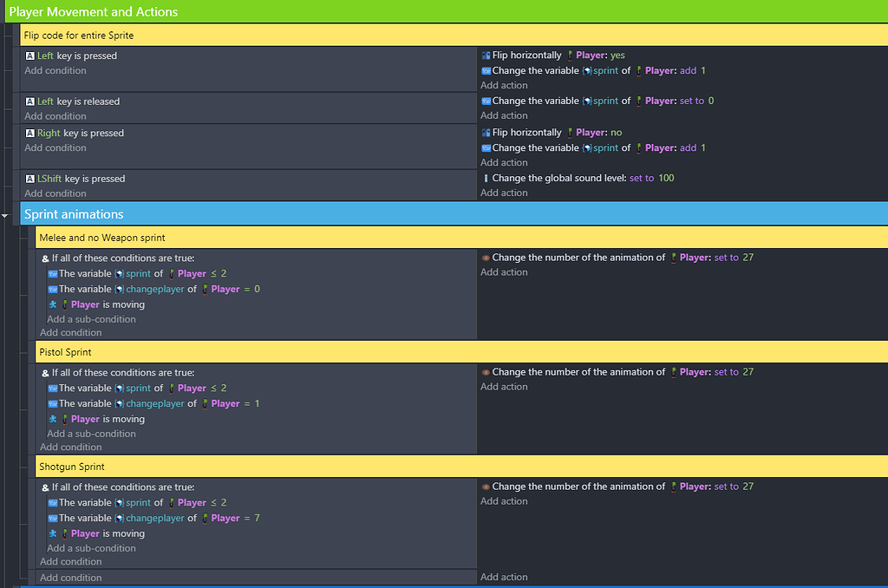Collapse the Sprint animations group with its arrow
Viewport: 888px width, 588px height.
pyautogui.click(x=6, y=214)
